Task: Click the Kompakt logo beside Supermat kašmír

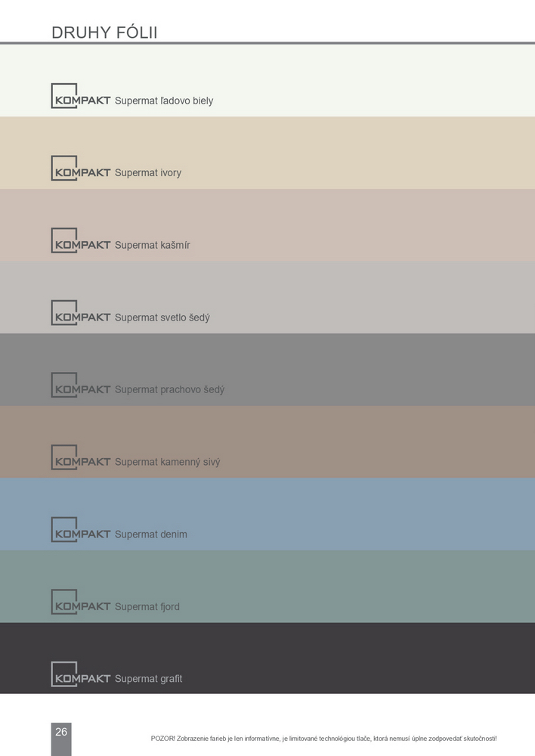Action: pyautogui.click(x=81, y=240)
